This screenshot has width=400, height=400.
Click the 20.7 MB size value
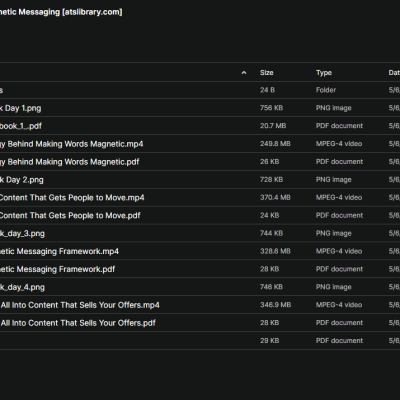(x=273, y=126)
